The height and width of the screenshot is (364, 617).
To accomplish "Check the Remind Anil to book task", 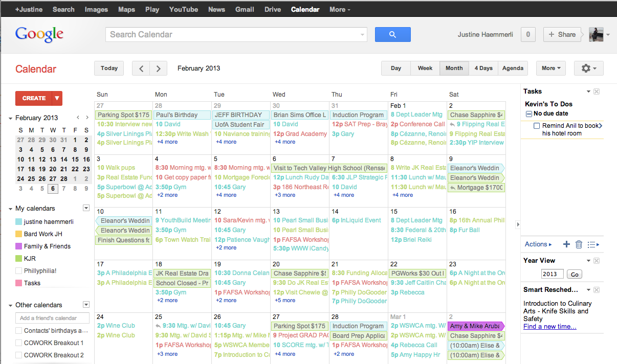I will tap(536, 126).
